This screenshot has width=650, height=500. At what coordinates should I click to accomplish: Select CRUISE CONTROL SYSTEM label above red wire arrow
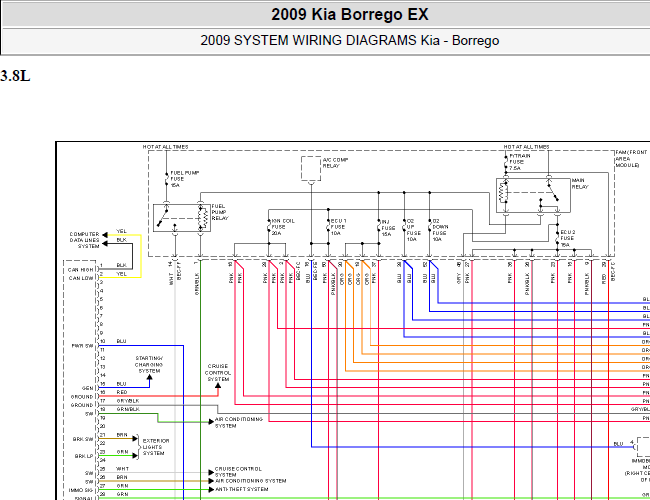click(218, 373)
